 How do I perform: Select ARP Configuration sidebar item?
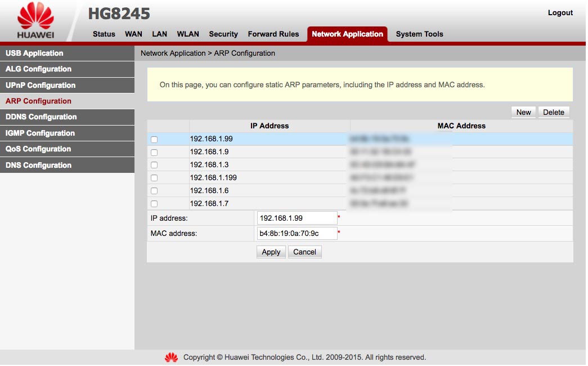pos(67,101)
